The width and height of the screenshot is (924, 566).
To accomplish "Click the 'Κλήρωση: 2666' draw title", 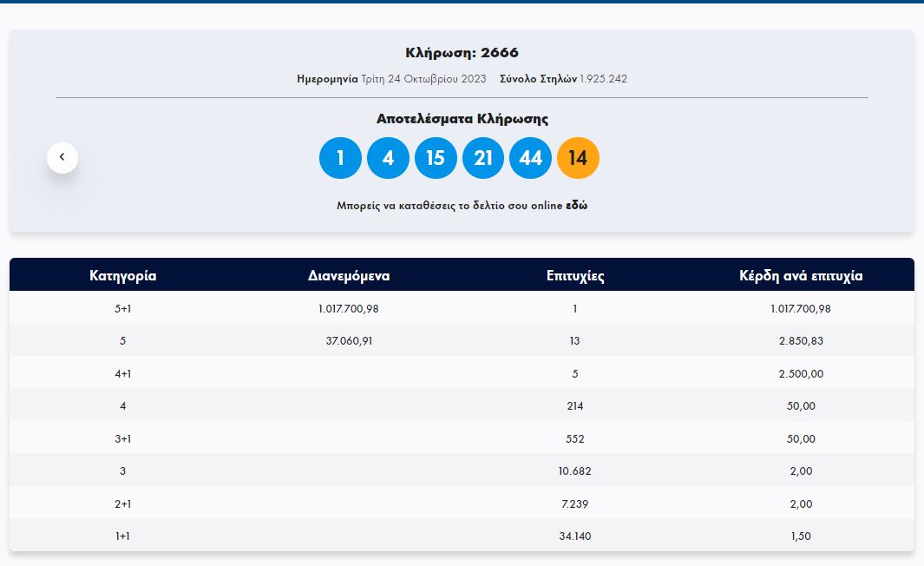I will [462, 53].
